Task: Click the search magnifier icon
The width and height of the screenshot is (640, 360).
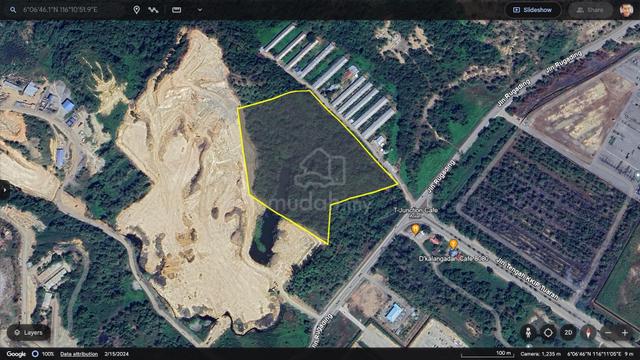Action: (x=13, y=10)
